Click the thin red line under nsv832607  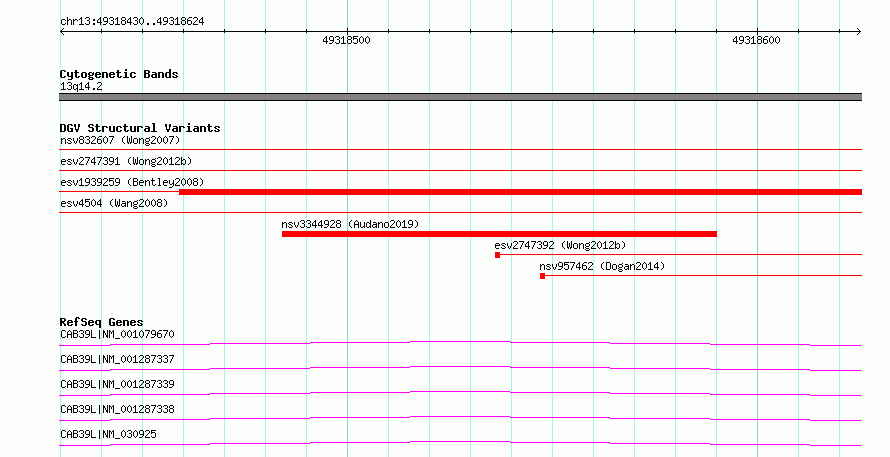click(460, 150)
